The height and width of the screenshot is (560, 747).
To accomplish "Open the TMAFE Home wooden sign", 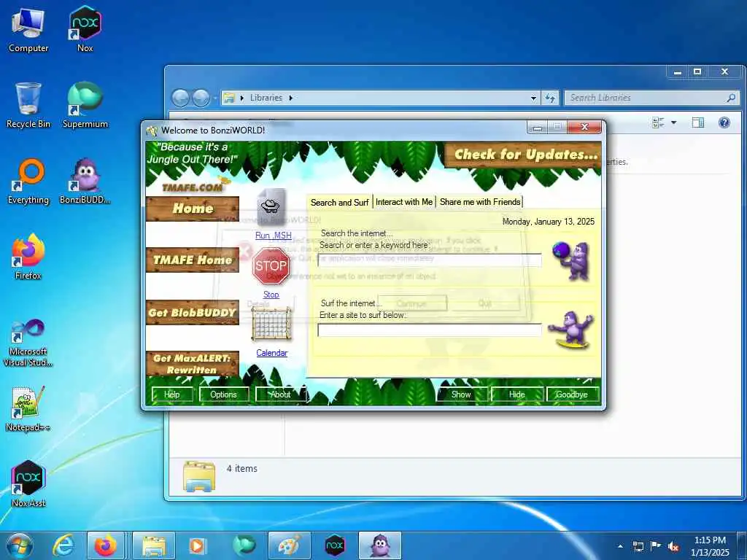I will 193,260.
